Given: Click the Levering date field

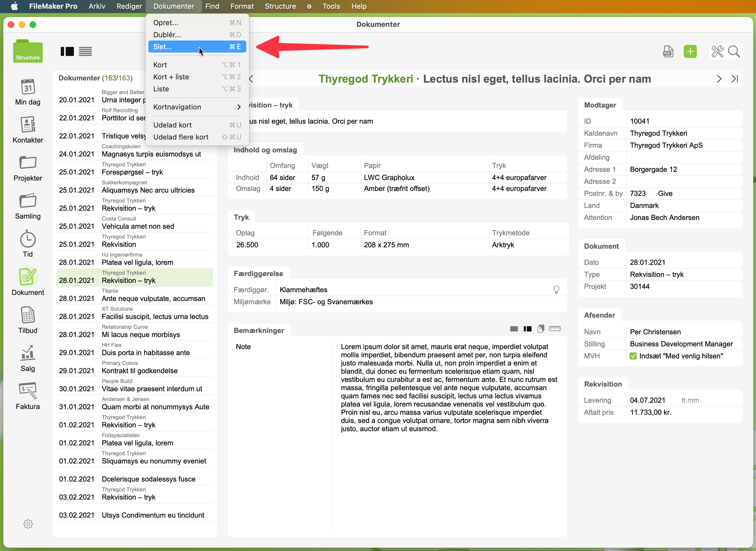Looking at the screenshot, I should (x=647, y=400).
